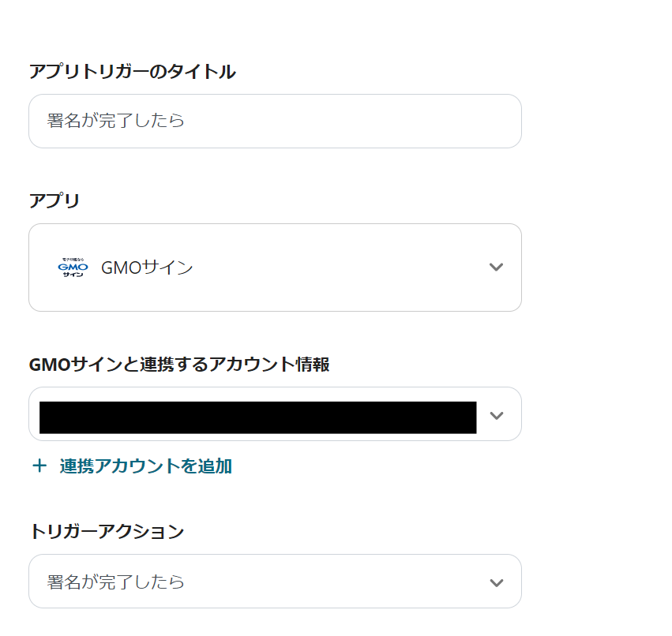Click empty space after the title field text
The height and width of the screenshot is (636, 672).
tap(355, 122)
